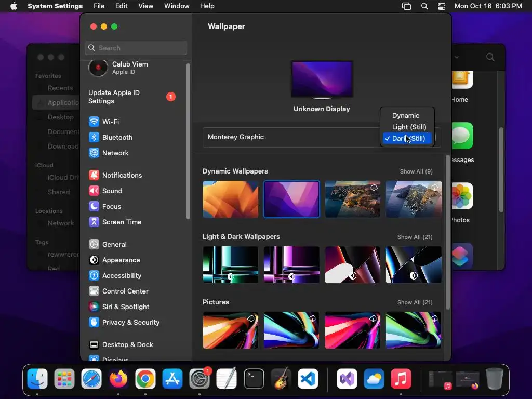The width and height of the screenshot is (532, 399).
Task: Open App Store from the Dock
Action: click(172, 378)
